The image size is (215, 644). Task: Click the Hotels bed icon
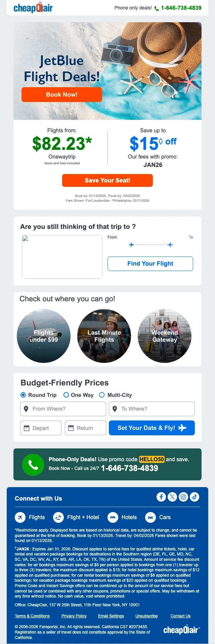point(113,517)
